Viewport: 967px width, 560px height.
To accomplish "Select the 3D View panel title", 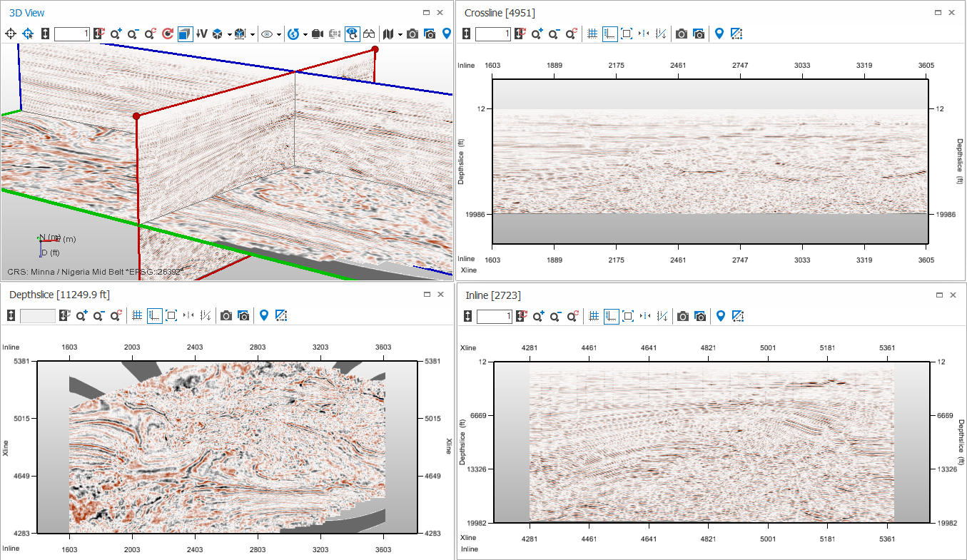I will point(27,13).
